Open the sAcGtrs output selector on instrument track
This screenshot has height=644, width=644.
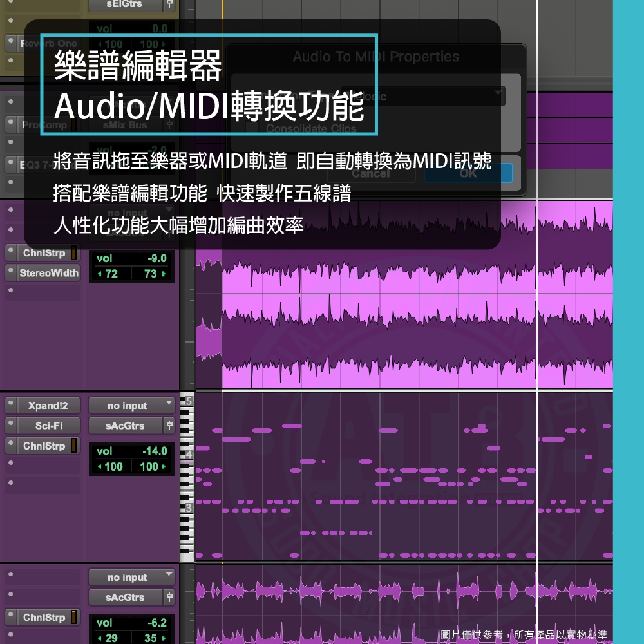(126, 426)
